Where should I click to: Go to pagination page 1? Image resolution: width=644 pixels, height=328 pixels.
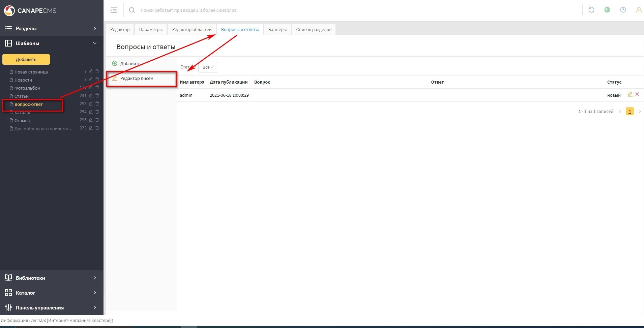pos(630,112)
